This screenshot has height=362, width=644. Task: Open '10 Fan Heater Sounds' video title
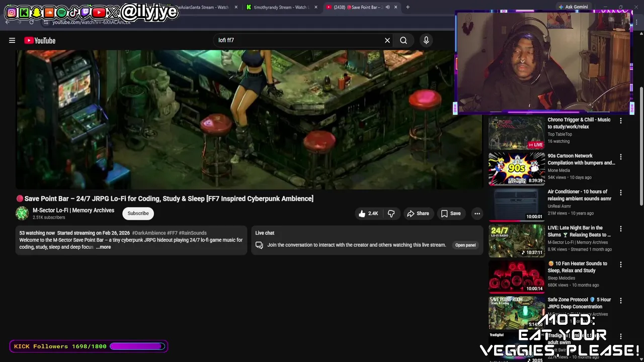[x=578, y=267]
